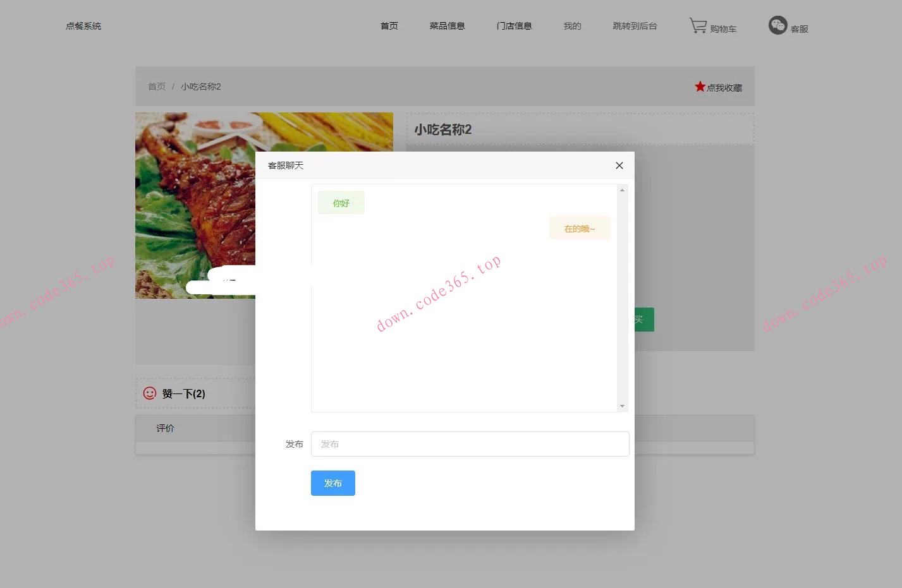This screenshot has width=902, height=588.
Task: Click the 跳转到后台 admin link
Action: [634, 26]
